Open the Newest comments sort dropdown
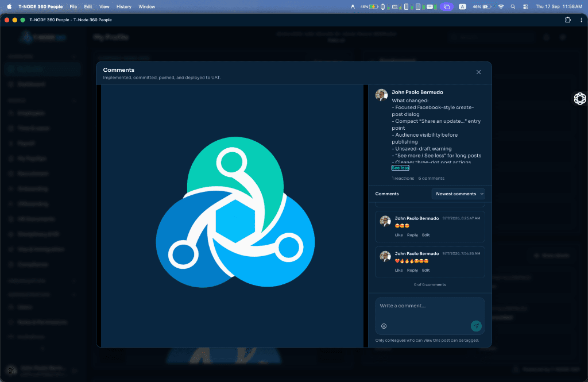The width and height of the screenshot is (588, 382). [458, 194]
